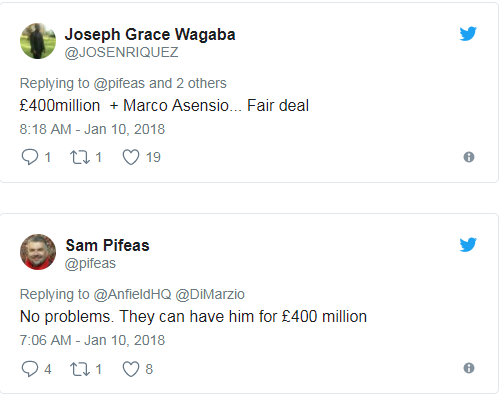Screen dimensions: 499x395
Task: Open the Joseph Grace Wagaba name link
Action: pos(150,34)
